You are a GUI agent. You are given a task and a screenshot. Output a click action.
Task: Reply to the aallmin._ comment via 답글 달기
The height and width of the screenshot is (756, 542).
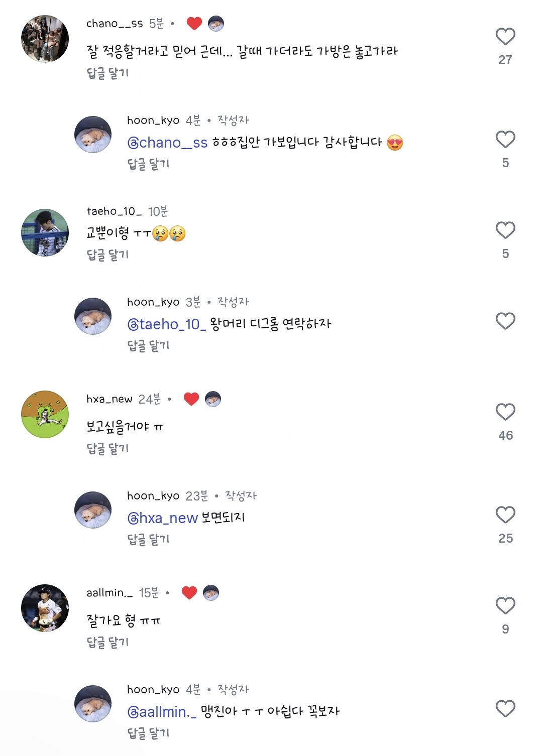(107, 643)
